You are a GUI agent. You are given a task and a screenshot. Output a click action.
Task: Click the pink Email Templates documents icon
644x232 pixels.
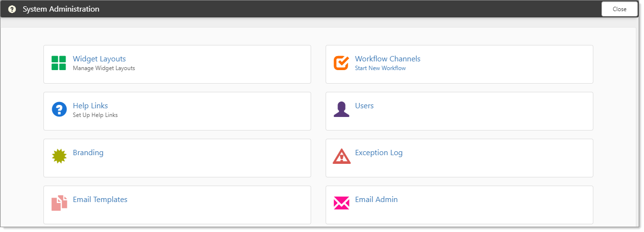(59, 203)
